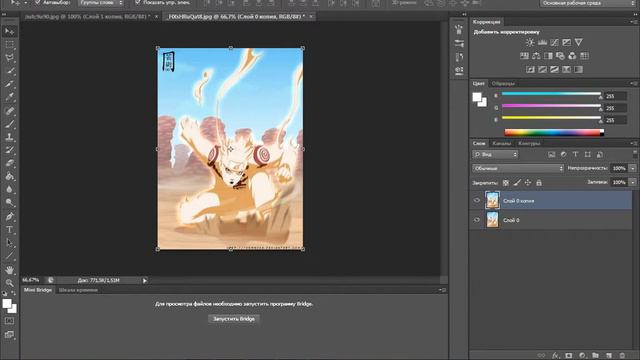Open fill slider dropdown arrow
This screenshot has width=640, height=360.
(633, 182)
